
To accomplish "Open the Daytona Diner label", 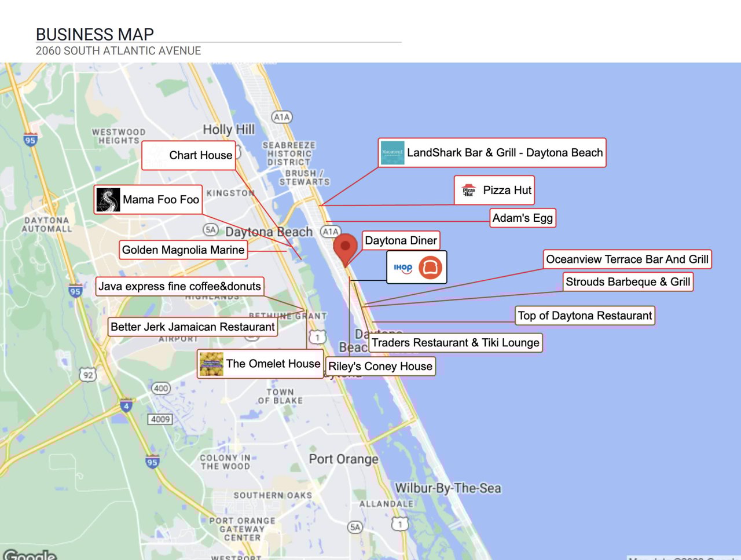I will tap(401, 240).
